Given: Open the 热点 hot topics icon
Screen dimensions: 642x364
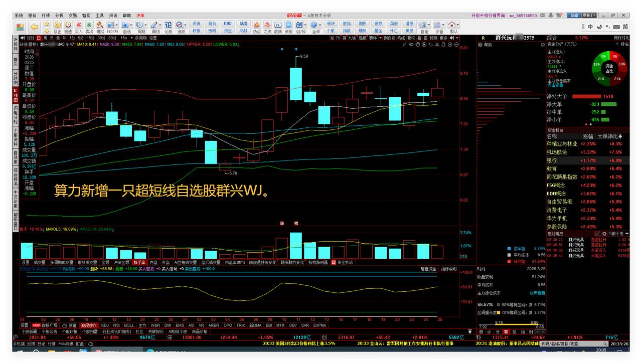Looking at the screenshot, I should (257, 26).
